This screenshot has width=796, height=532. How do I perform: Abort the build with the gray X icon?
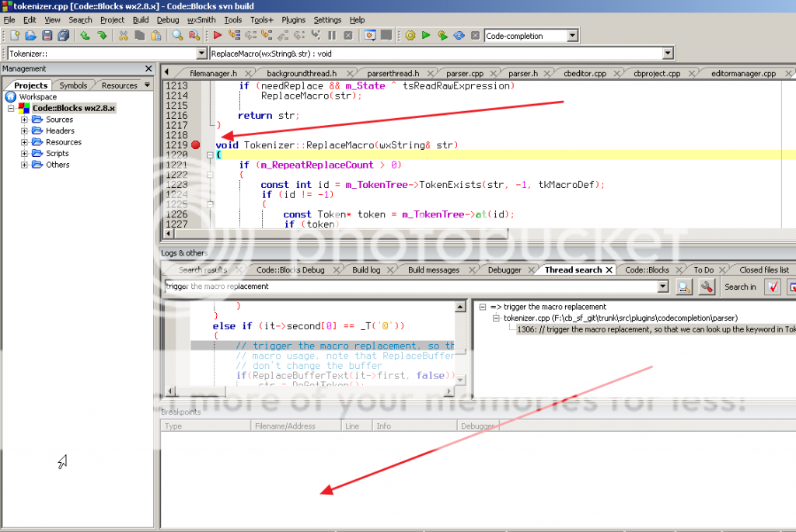(x=475, y=36)
